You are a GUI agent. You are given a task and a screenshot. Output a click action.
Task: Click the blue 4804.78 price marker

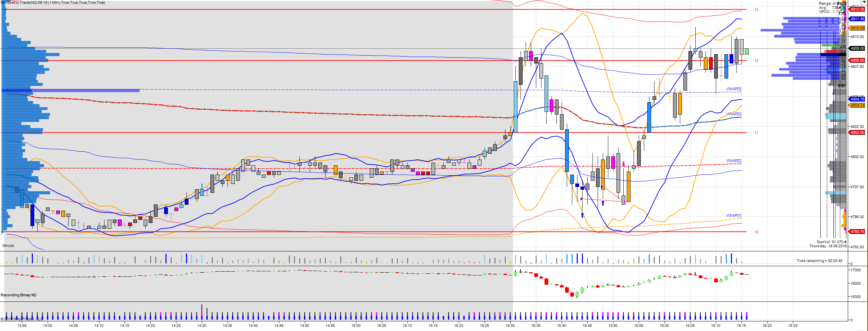857,99
